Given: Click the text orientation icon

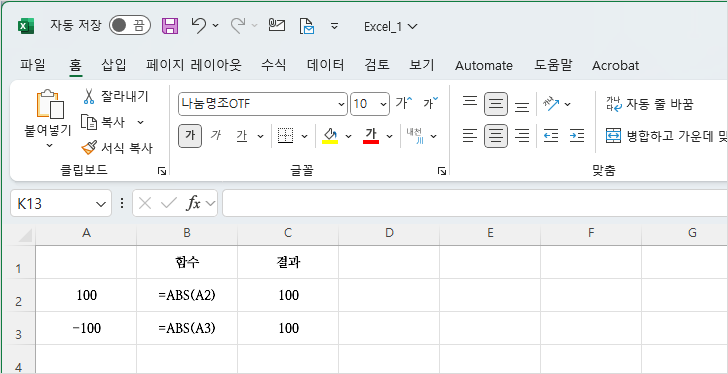Looking at the screenshot, I should click(x=552, y=104).
